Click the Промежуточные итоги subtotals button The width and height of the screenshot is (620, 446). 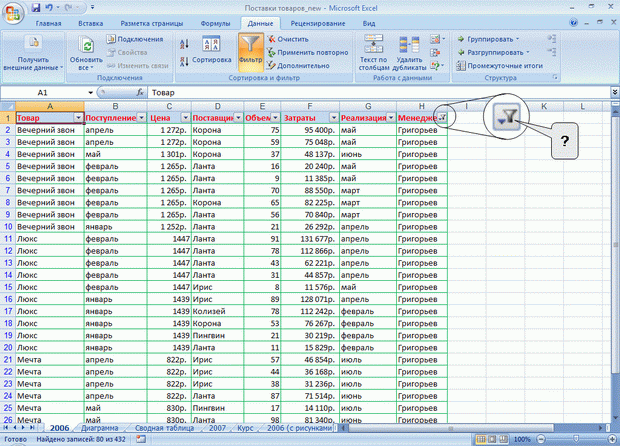[x=499, y=66]
